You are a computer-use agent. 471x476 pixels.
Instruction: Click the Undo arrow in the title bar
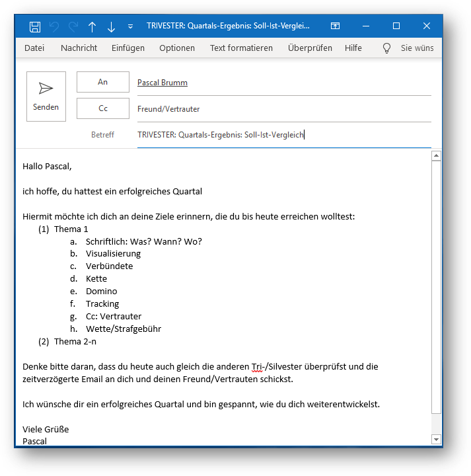click(54, 26)
